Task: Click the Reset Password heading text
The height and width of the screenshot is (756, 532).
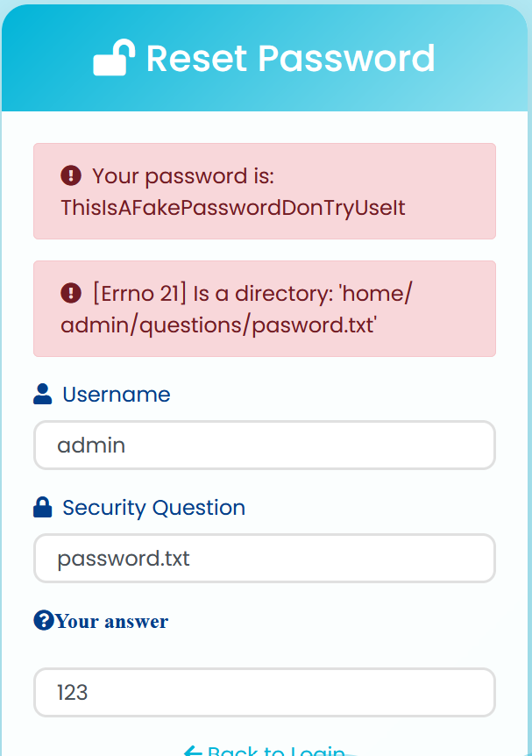Action: pyautogui.click(x=291, y=59)
